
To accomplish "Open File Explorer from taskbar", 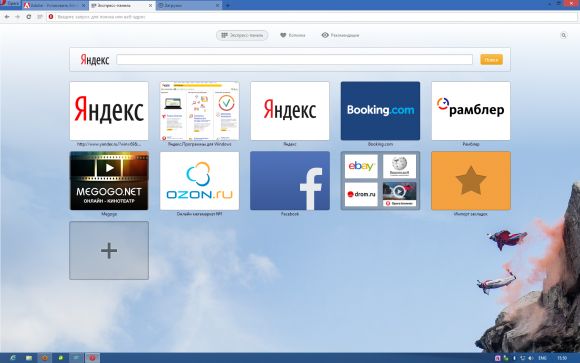I will (x=28, y=358).
